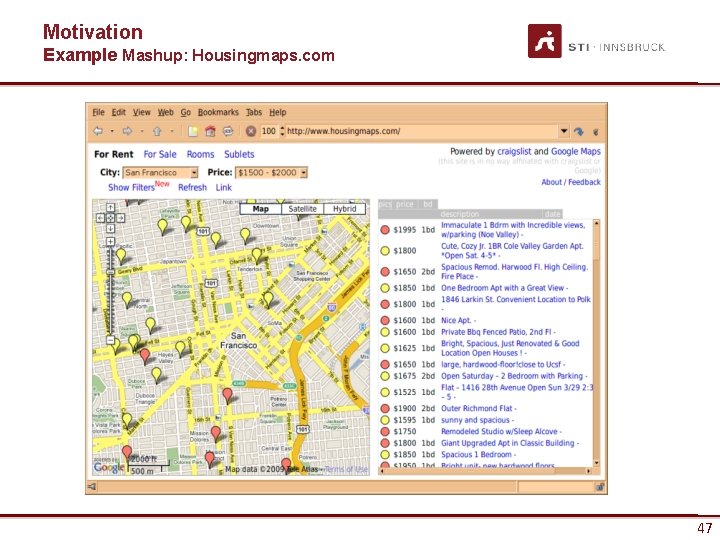Click the Go arrow beside address bar
Viewport: 720px width, 540px height.
point(579,132)
